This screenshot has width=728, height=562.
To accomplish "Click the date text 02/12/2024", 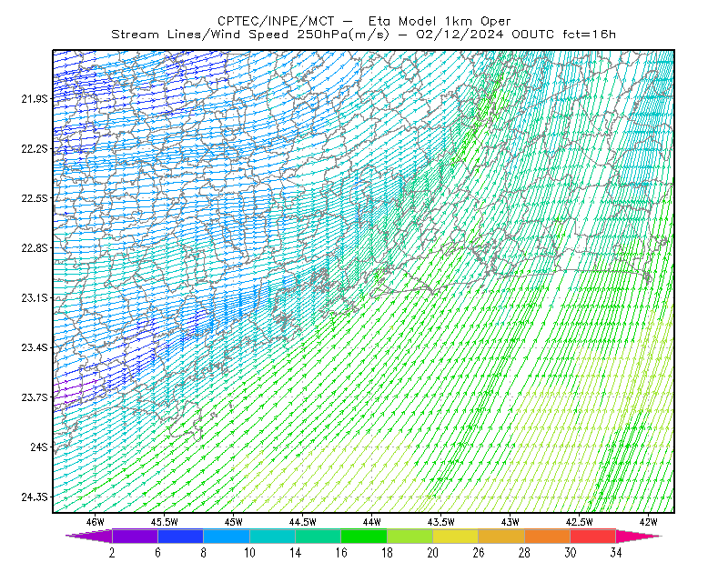I will point(460,35).
